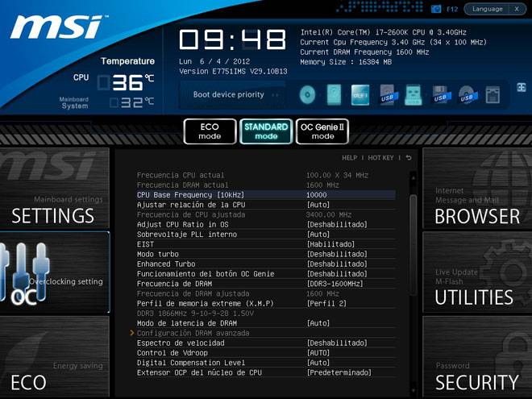532x399 pixels.
Task: Click Frecuencia DRAM actual row
Action: [266, 185]
